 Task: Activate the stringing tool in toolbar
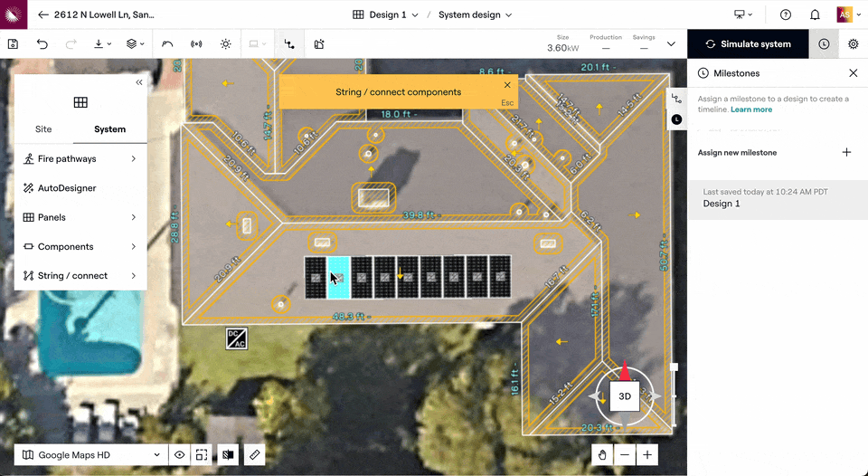(x=289, y=43)
